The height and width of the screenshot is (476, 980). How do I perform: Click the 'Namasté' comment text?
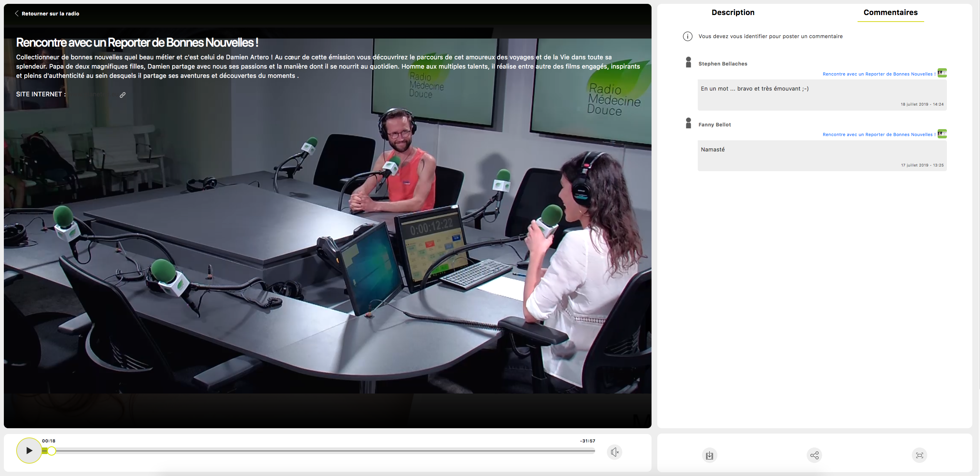tap(713, 150)
